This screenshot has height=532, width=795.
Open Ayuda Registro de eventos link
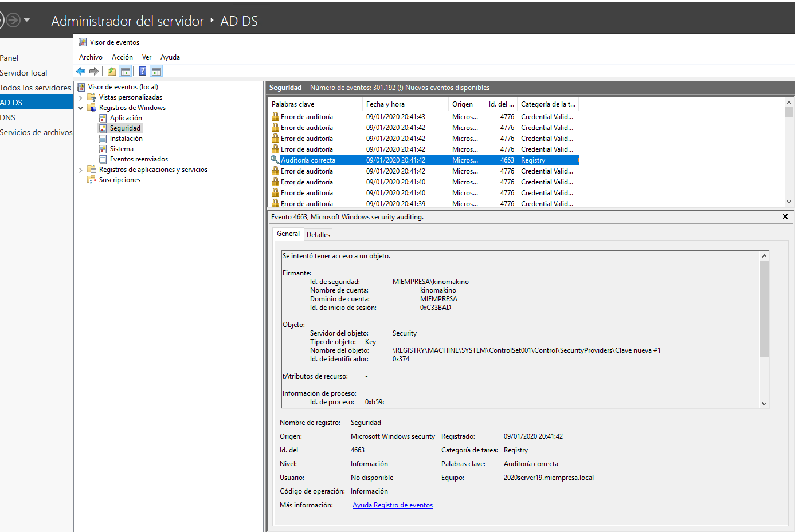click(392, 505)
